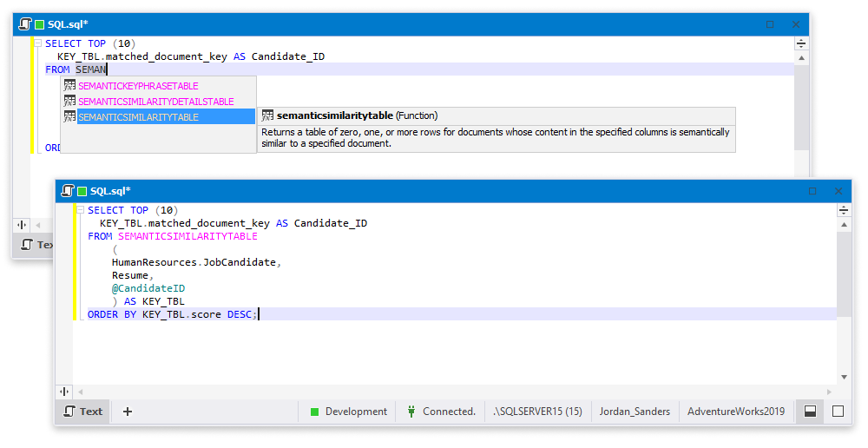Click the script document icon in the front title bar

(68, 191)
